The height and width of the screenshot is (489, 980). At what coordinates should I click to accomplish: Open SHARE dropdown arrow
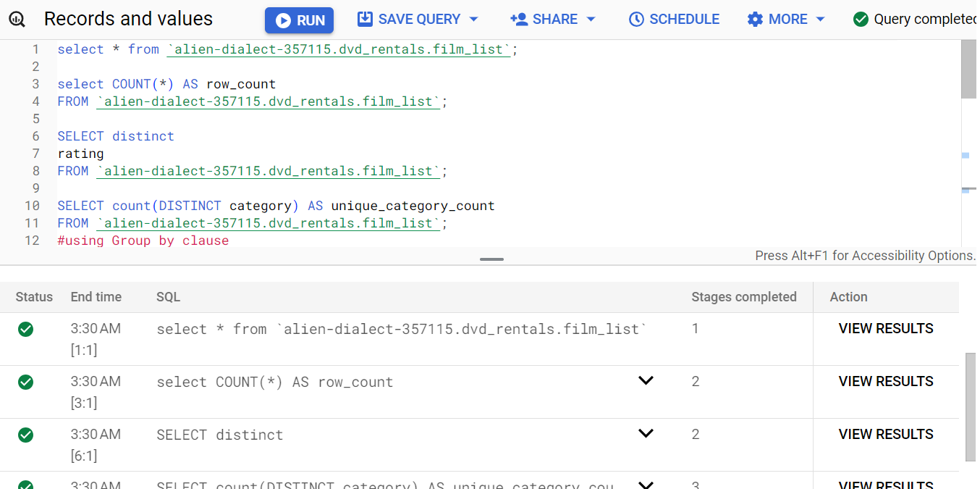[591, 20]
